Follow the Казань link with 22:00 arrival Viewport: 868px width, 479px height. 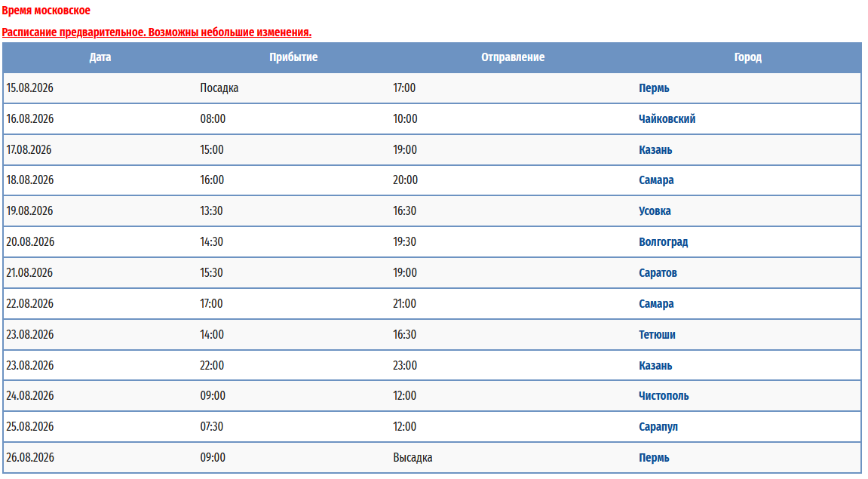[x=655, y=366]
